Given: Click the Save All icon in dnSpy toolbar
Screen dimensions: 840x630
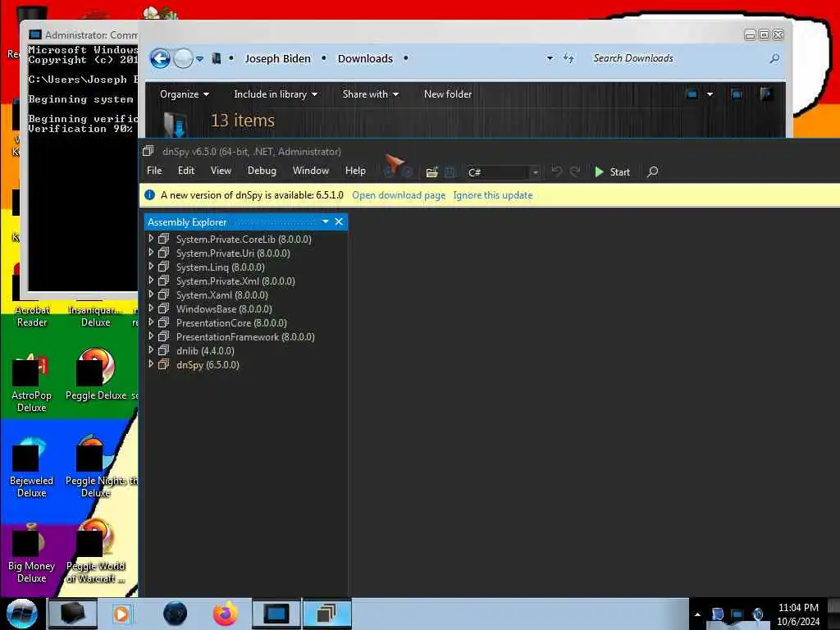Looking at the screenshot, I should coord(450,172).
